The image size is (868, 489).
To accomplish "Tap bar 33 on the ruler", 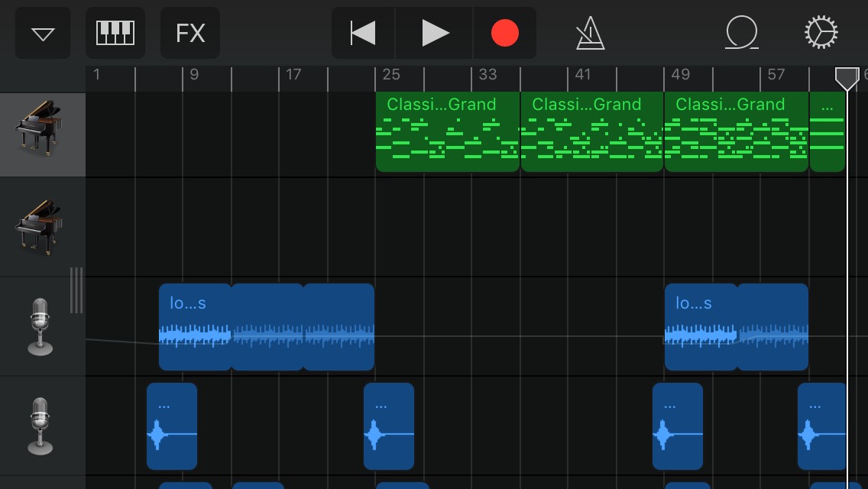I will click(487, 75).
